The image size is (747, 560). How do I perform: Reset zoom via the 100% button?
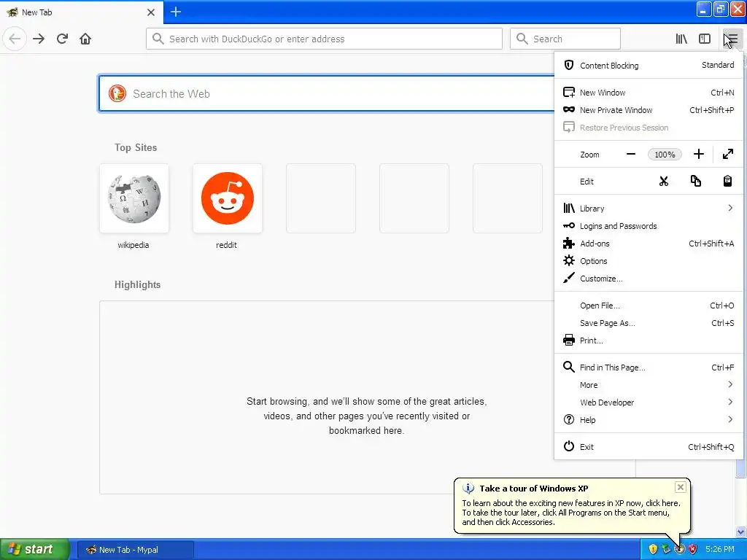point(665,155)
